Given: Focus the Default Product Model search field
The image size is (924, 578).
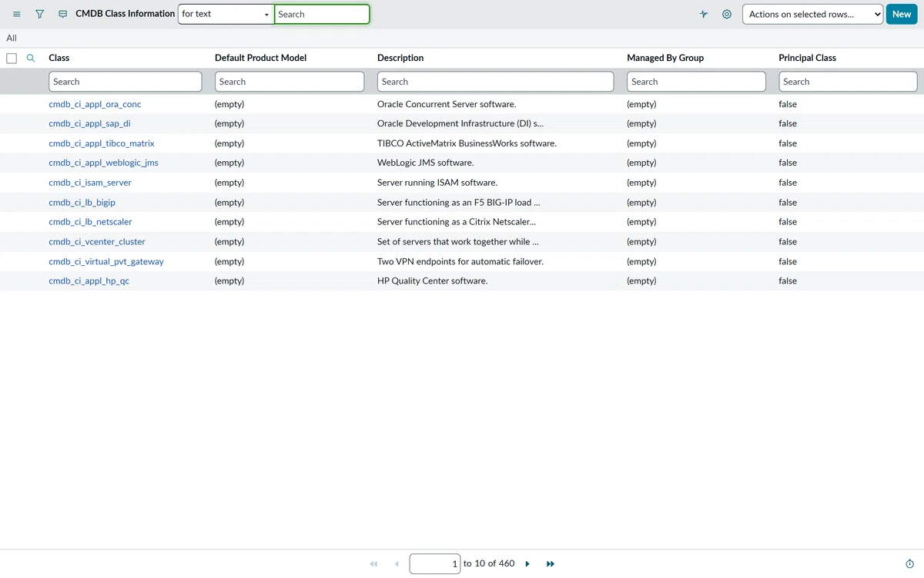Looking at the screenshot, I should 290,82.
